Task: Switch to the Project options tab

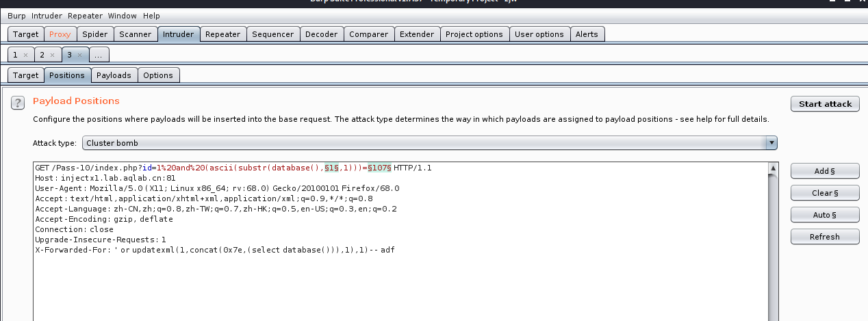Action: coord(474,34)
